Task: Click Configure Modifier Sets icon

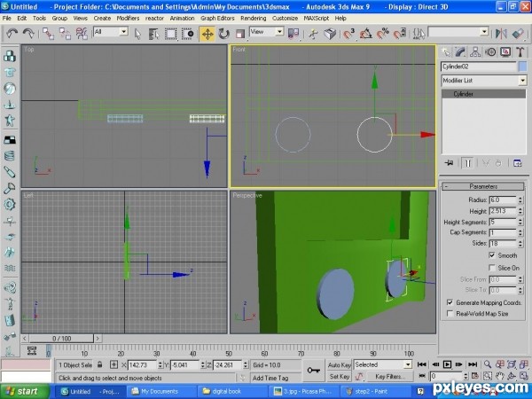Action: pos(517,163)
